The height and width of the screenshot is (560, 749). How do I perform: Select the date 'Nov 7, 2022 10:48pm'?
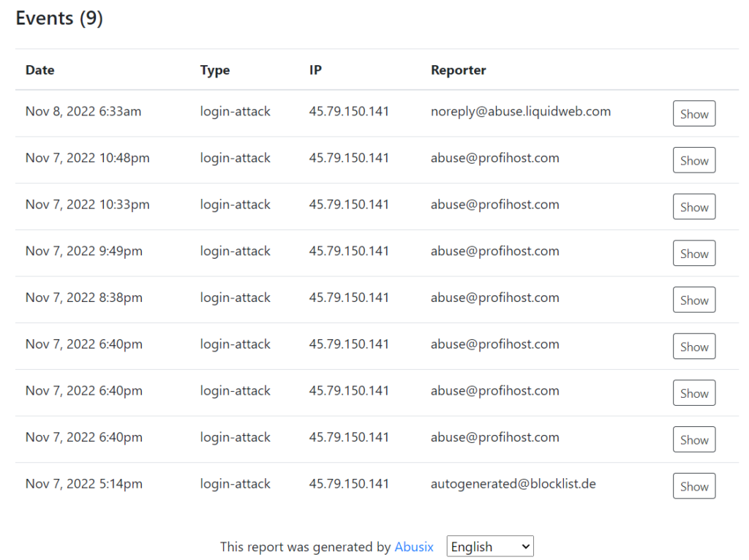pos(88,158)
